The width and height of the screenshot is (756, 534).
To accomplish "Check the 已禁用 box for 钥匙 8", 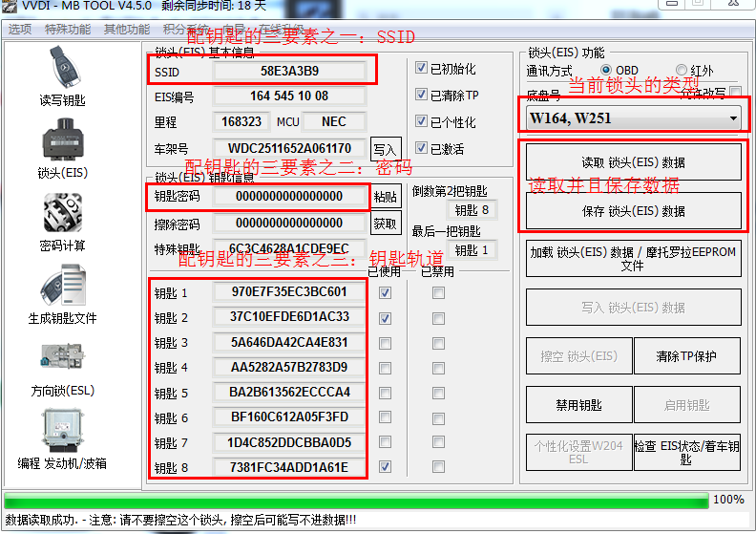I will (x=438, y=467).
